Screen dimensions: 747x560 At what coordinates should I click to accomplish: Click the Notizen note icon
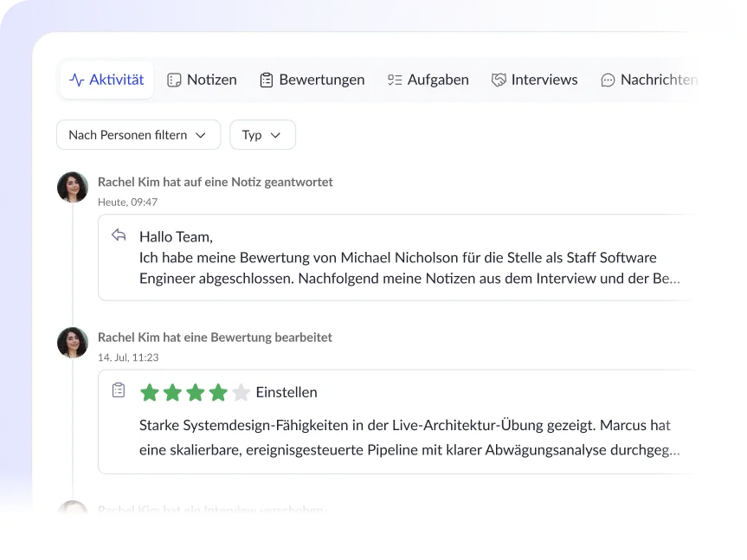click(174, 80)
